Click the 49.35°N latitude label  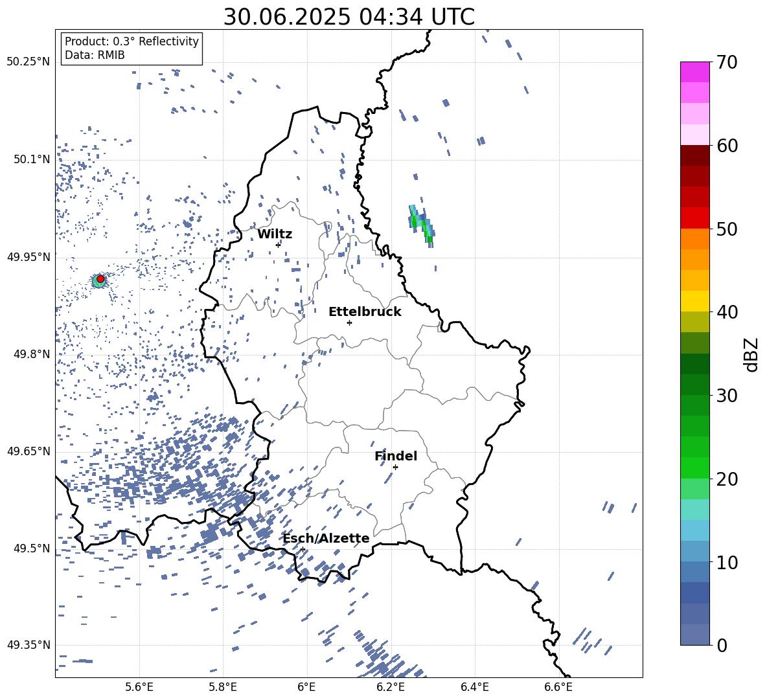tap(29, 645)
